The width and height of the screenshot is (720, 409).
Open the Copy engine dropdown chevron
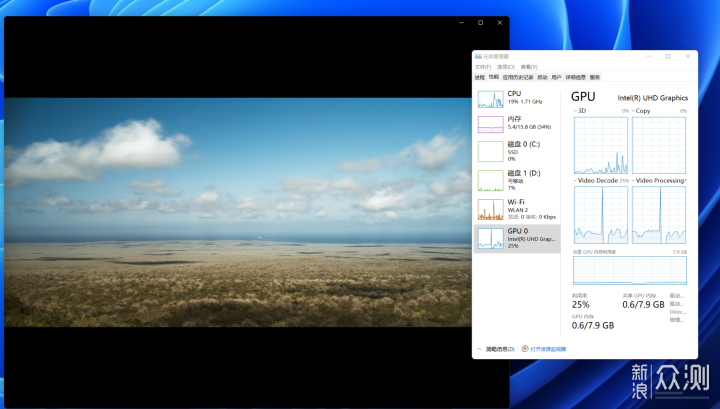tap(633, 111)
